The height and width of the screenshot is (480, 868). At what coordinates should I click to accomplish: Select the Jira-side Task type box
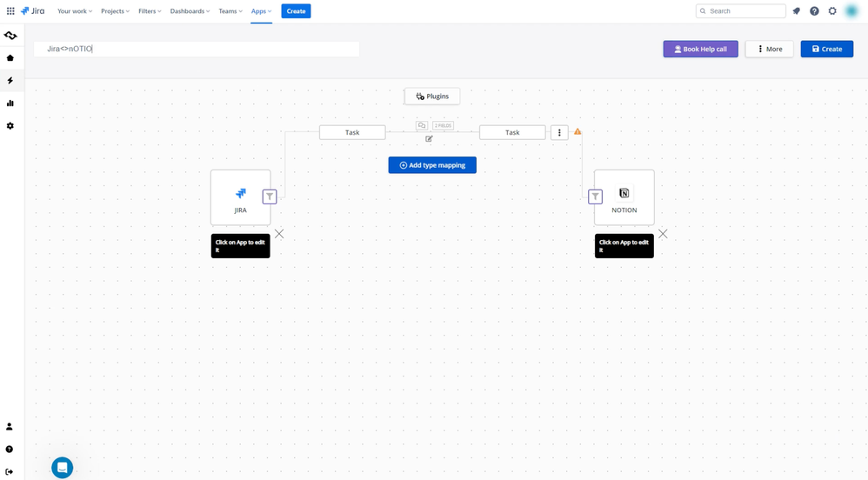point(352,132)
